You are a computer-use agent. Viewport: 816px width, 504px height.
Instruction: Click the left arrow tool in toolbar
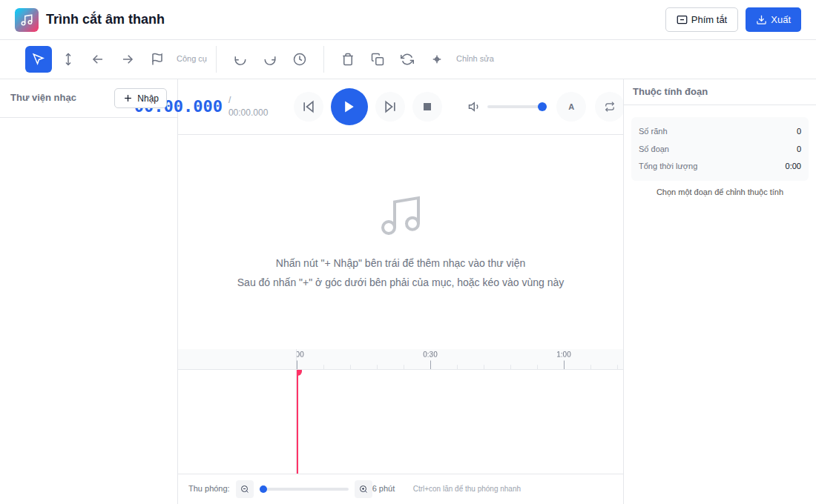[98, 59]
